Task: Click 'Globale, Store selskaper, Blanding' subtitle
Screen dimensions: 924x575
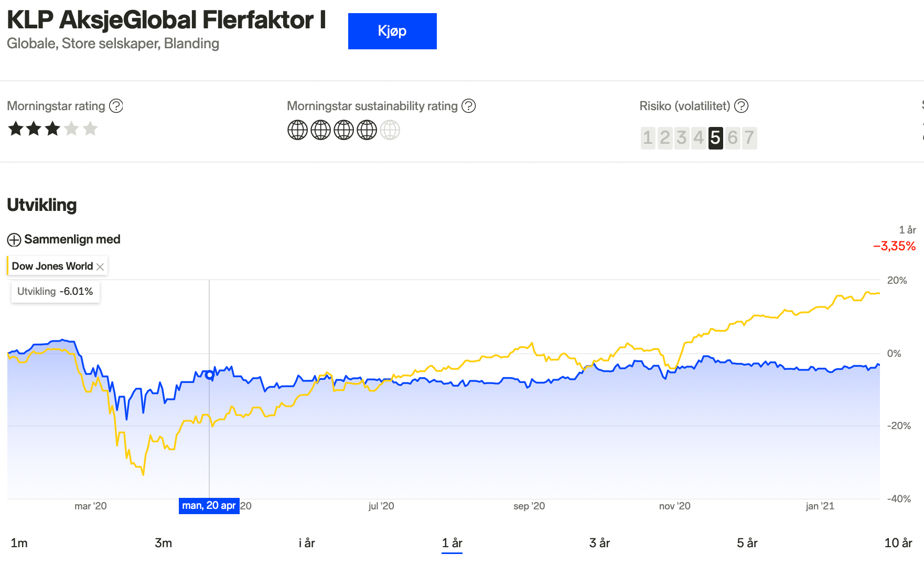Action: pyautogui.click(x=113, y=44)
